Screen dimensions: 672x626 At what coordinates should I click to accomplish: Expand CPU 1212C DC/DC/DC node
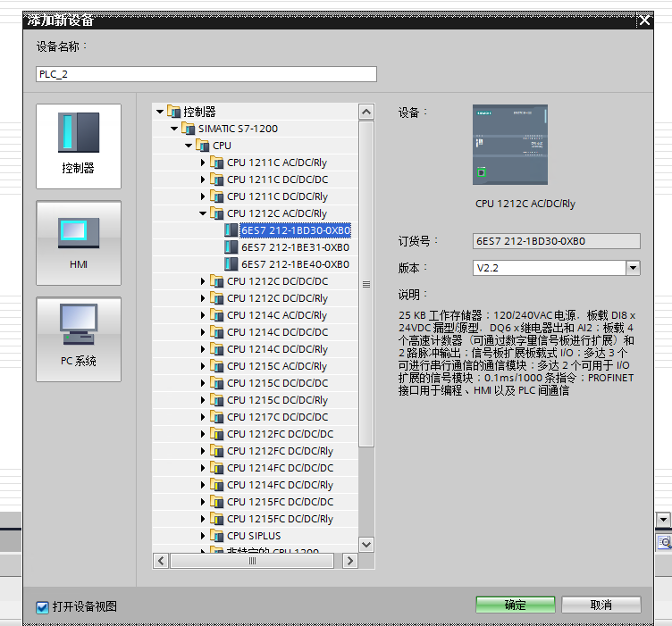coord(203,281)
